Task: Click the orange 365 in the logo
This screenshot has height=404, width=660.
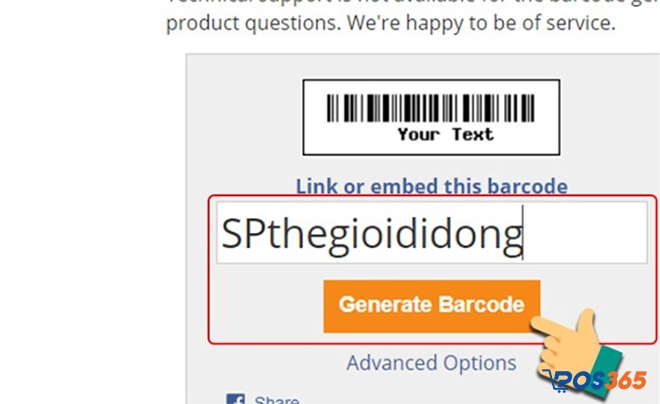Action: (x=625, y=381)
